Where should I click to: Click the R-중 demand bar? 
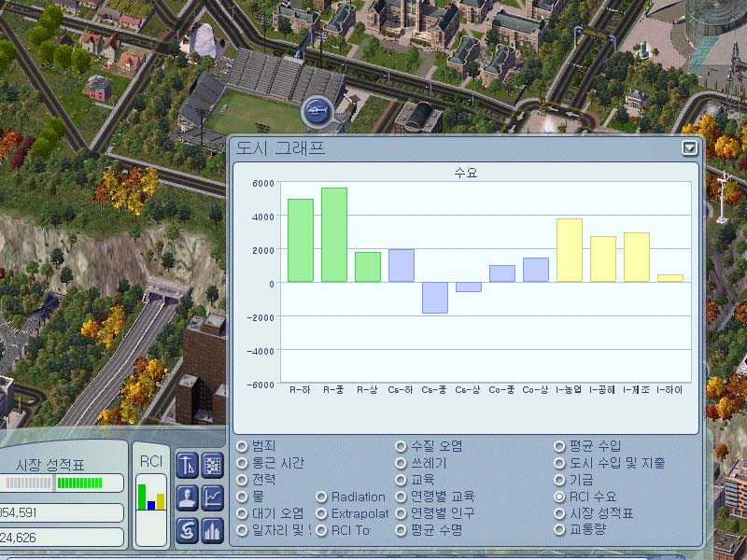[334, 235]
